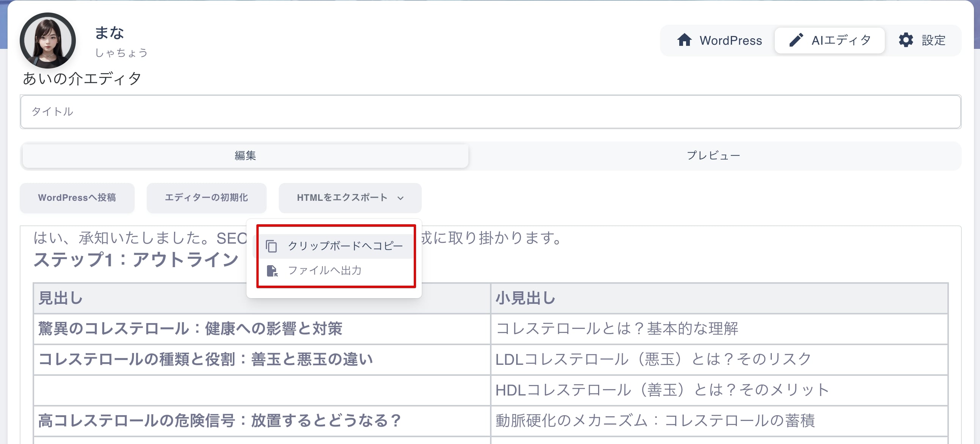The image size is (980, 444).
Task: Click the エディターの初期化 button
Action: click(x=207, y=198)
